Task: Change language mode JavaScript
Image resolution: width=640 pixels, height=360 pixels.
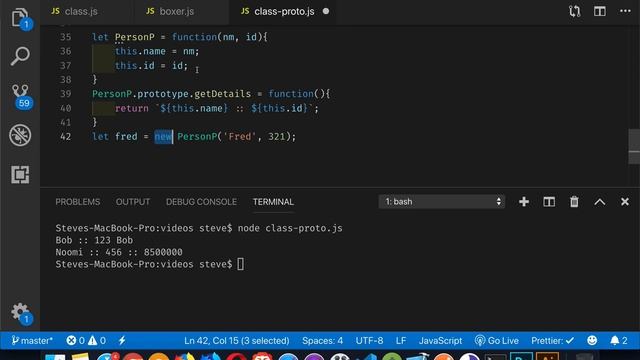Action: tap(440, 340)
